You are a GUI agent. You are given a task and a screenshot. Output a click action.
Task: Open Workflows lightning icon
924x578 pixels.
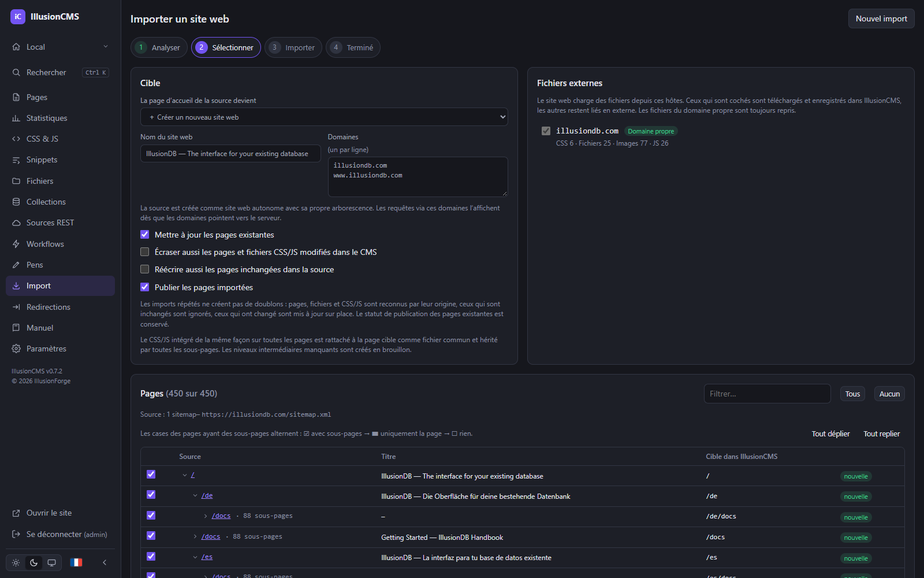pos(16,244)
